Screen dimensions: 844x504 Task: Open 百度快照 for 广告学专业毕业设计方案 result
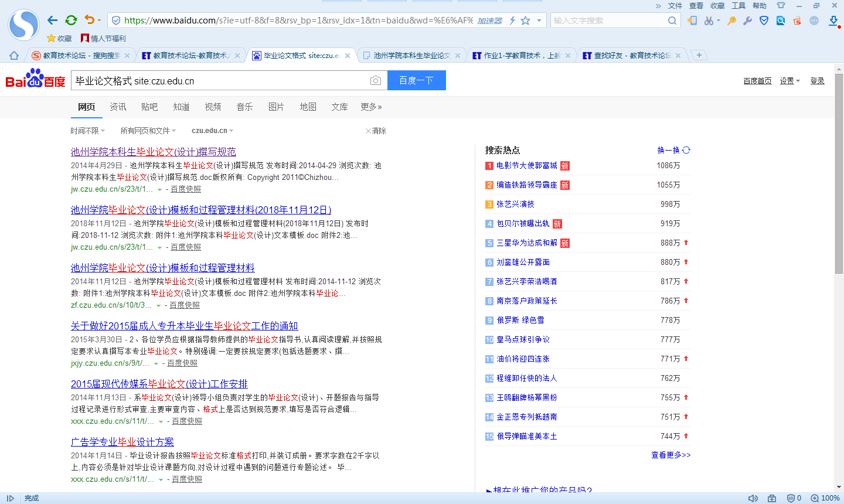187,479
